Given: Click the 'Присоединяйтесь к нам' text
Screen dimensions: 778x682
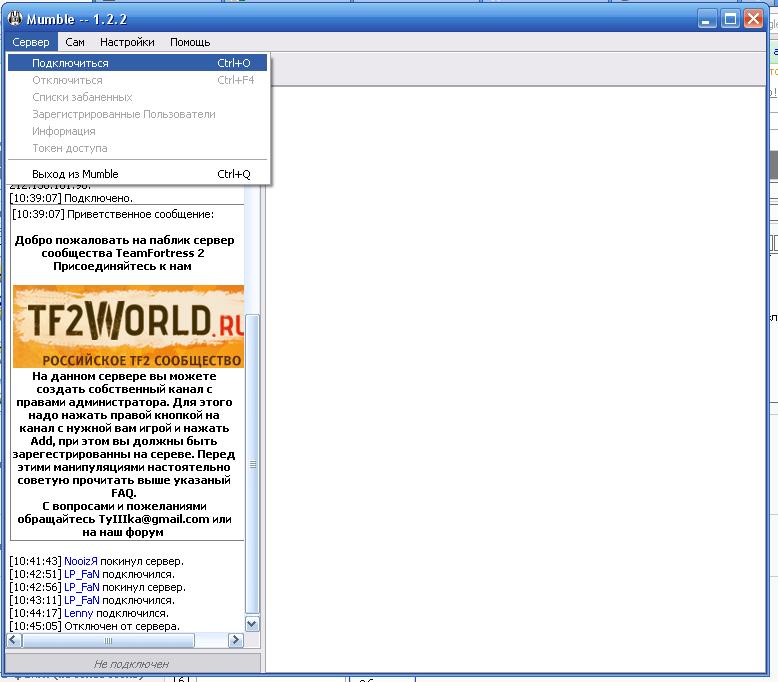Looking at the screenshot, I should click(x=123, y=266).
